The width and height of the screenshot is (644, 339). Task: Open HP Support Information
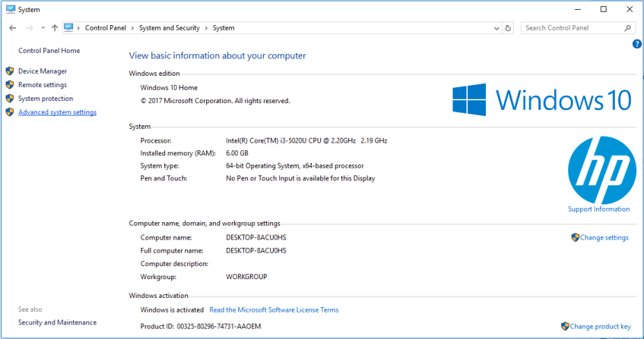599,209
